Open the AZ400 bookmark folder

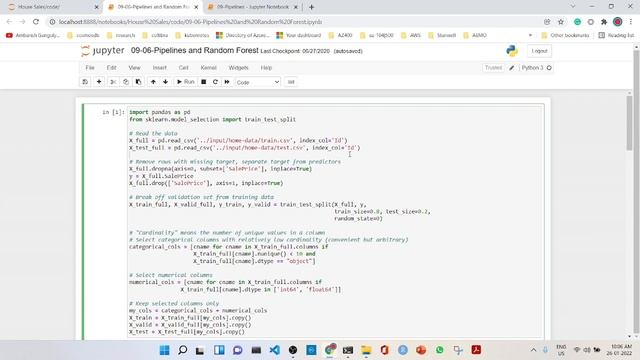pos(340,36)
